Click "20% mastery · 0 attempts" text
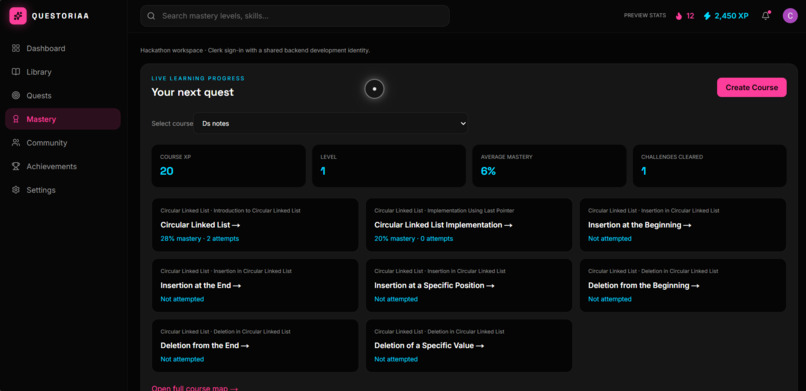The image size is (806, 391). [413, 238]
